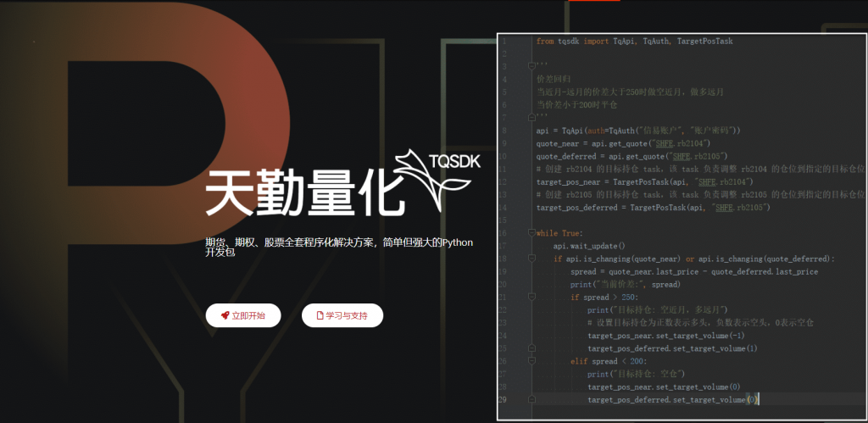The width and height of the screenshot is (868, 423).
Task: Click 'target_pos_near.set_target_volume(0)' line
Action: (664, 387)
